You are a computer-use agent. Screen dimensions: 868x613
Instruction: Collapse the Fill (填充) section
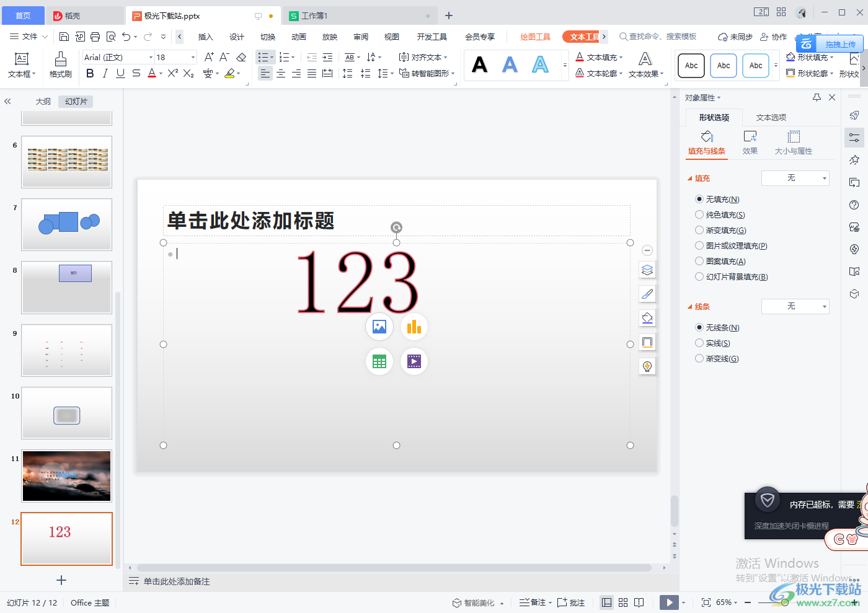(x=689, y=179)
